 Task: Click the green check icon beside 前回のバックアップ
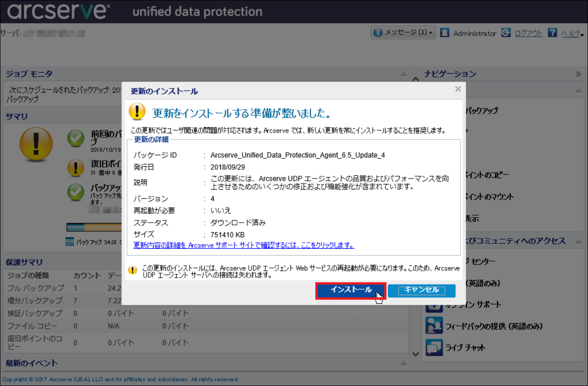[x=75, y=139]
